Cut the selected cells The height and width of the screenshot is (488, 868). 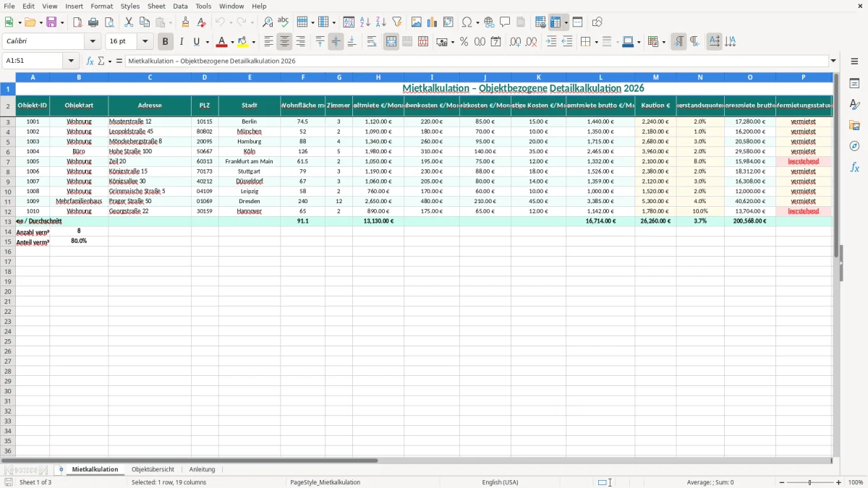coord(129,22)
